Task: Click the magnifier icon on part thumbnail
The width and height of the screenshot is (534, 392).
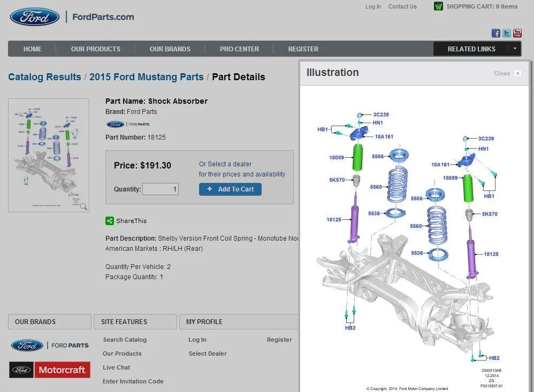Action: pos(83,206)
